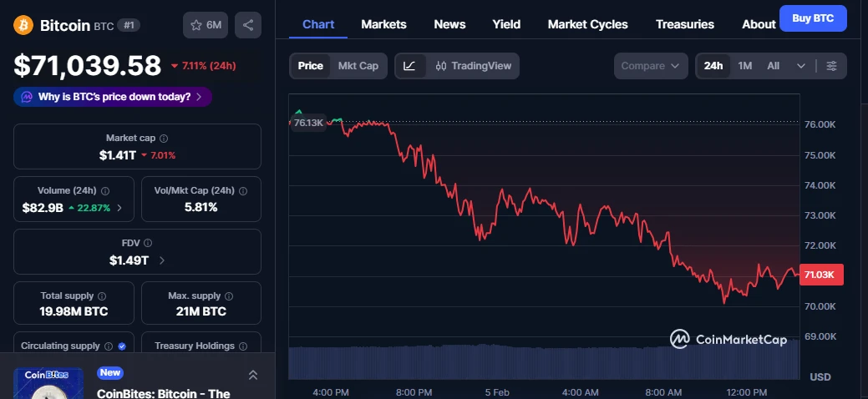Click the Buy BTC button
The image size is (868, 399).
pos(813,18)
